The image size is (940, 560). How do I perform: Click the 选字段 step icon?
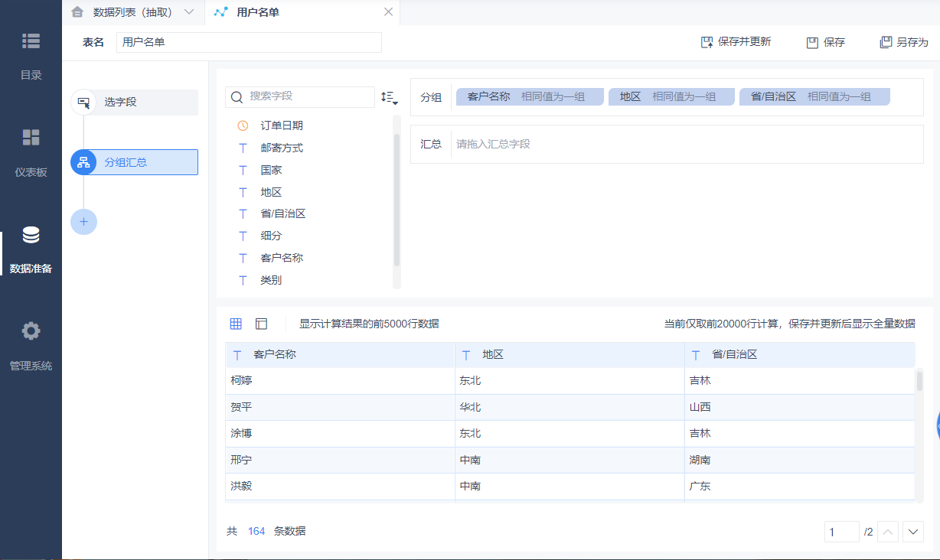[83, 102]
